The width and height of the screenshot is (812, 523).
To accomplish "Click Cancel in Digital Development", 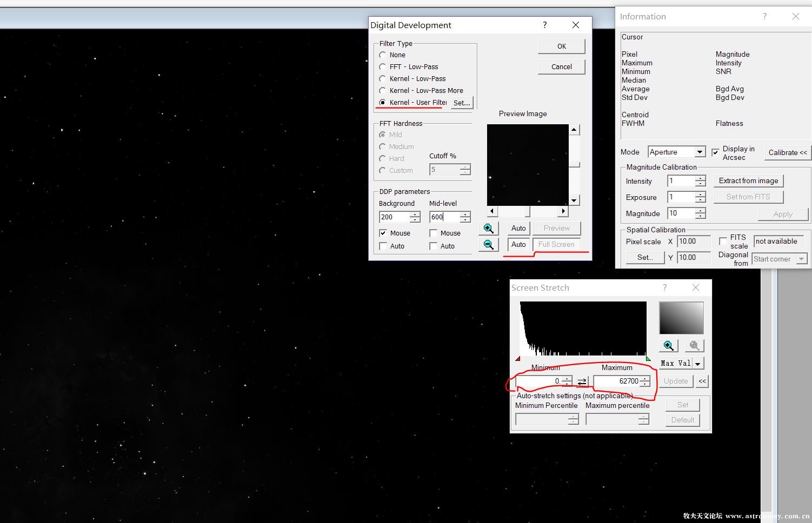I will (562, 67).
